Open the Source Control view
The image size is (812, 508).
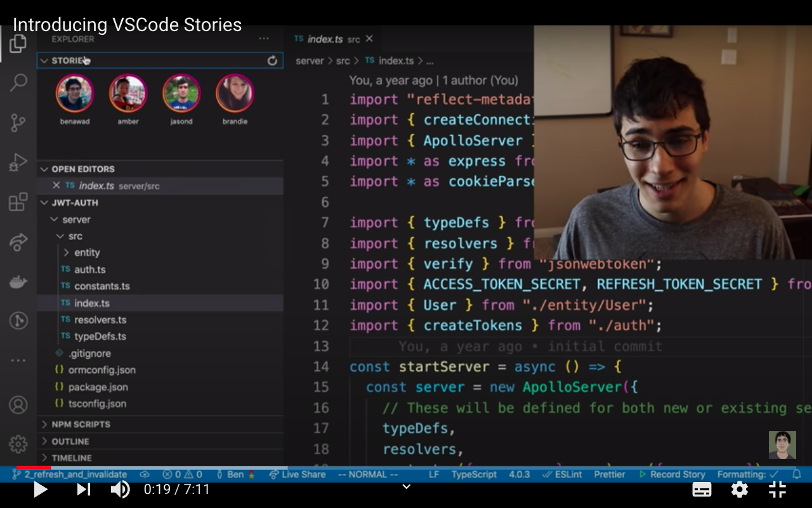point(18,123)
